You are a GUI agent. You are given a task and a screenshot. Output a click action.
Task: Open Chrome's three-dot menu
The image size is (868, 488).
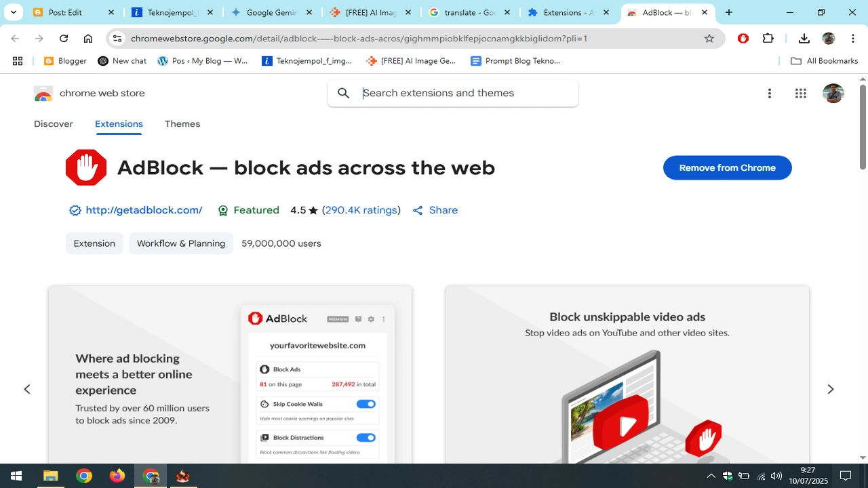(852, 39)
